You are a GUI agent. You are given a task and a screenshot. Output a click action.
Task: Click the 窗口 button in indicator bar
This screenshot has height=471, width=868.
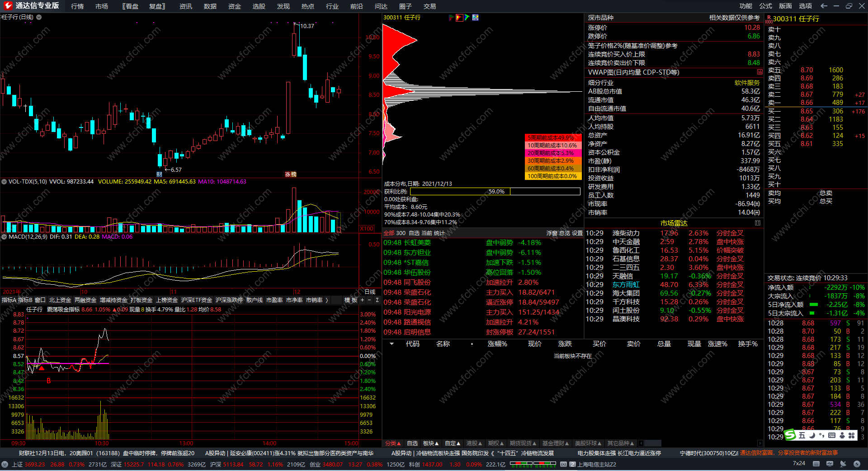click(40, 300)
